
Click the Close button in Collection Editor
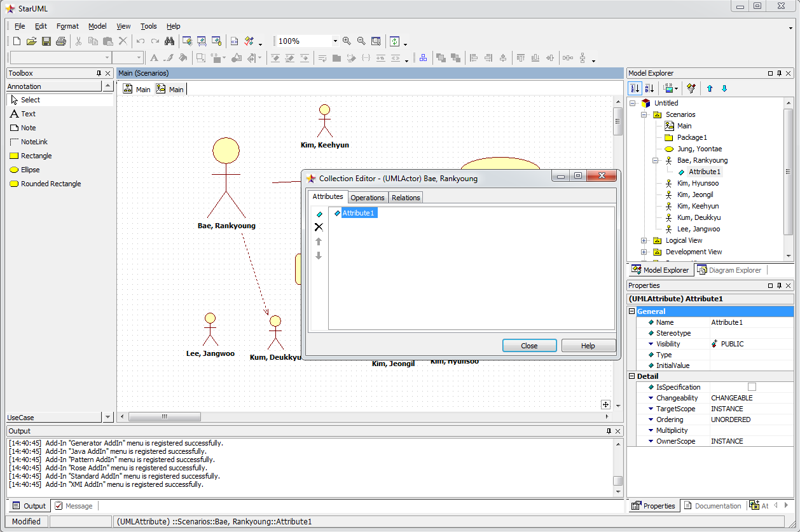pos(529,346)
